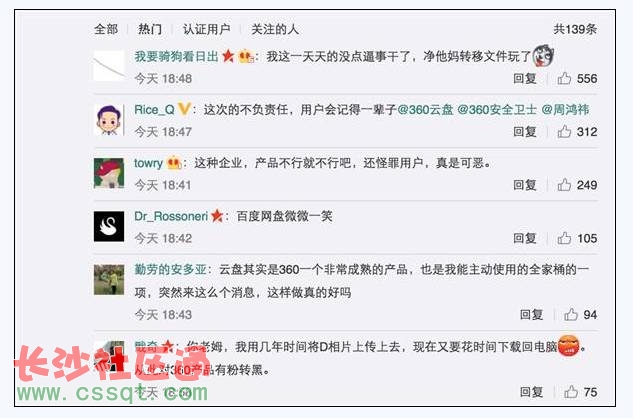Screen dimensions: 633x418
Task: Click Dr_Rossoneri's swan avatar
Action: tap(109, 226)
